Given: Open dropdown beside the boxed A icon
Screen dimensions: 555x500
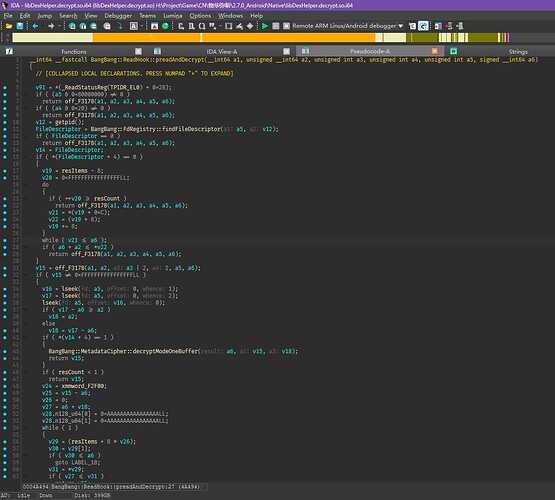Looking at the screenshot, I should 142,26.
